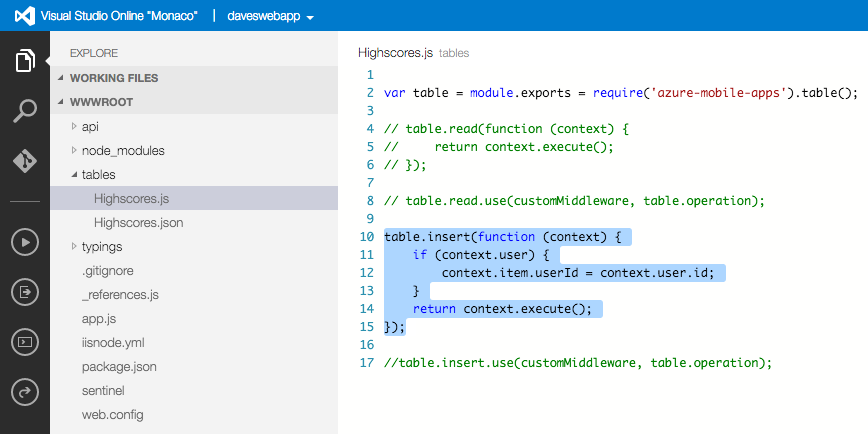Expand the node_modules folder

coord(123,150)
